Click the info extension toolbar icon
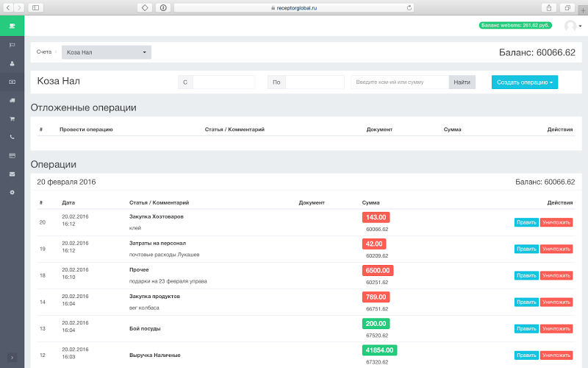This screenshot has height=368, width=588. [x=163, y=7]
